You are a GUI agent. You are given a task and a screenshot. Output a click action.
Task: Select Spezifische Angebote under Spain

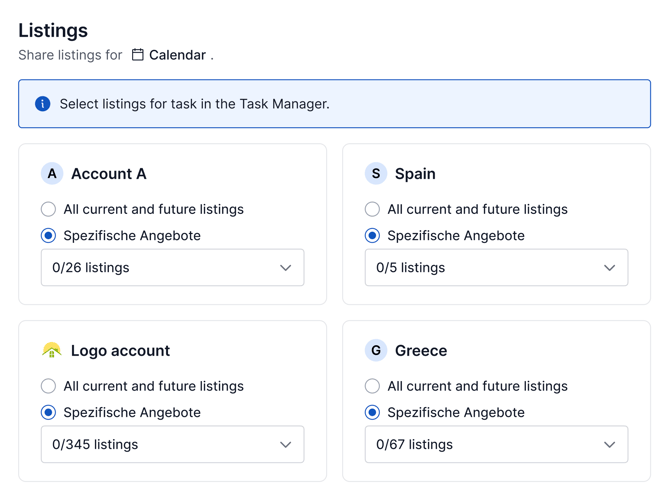[x=372, y=236]
